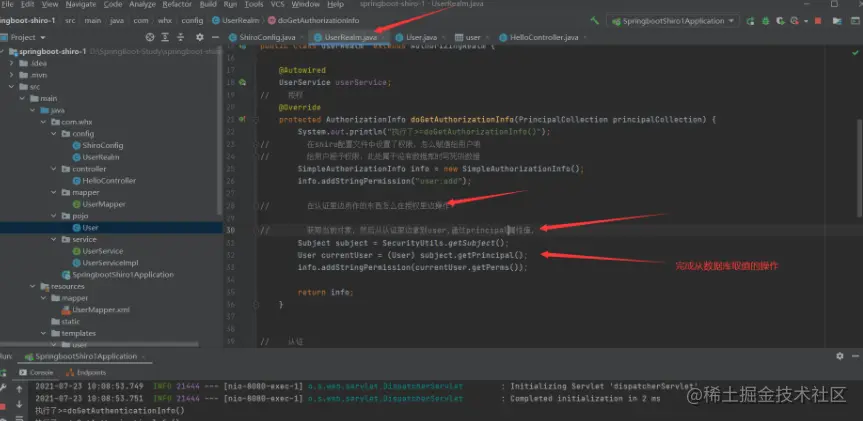Click the profiler run icon in the toolbar
Viewport: 863px width, 421px height.
794,21
